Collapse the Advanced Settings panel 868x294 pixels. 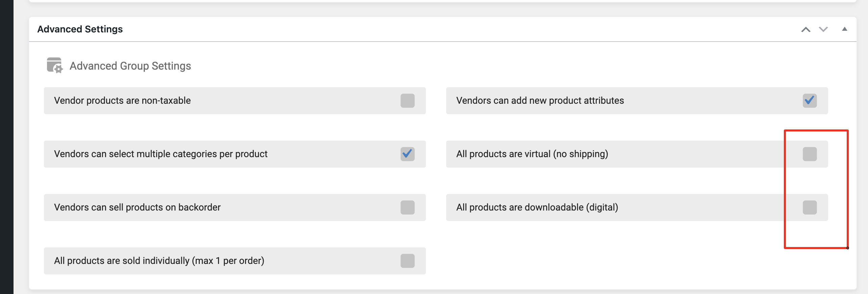(844, 29)
